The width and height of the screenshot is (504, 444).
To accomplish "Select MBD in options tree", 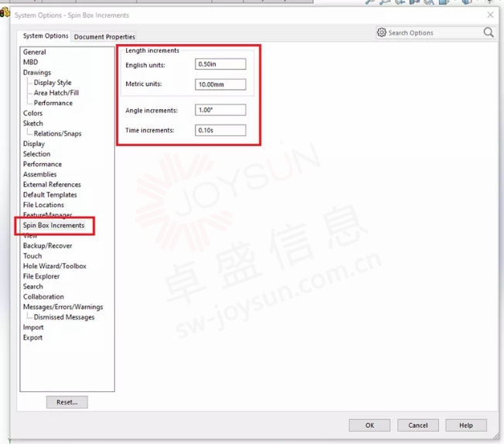I will tap(31, 62).
